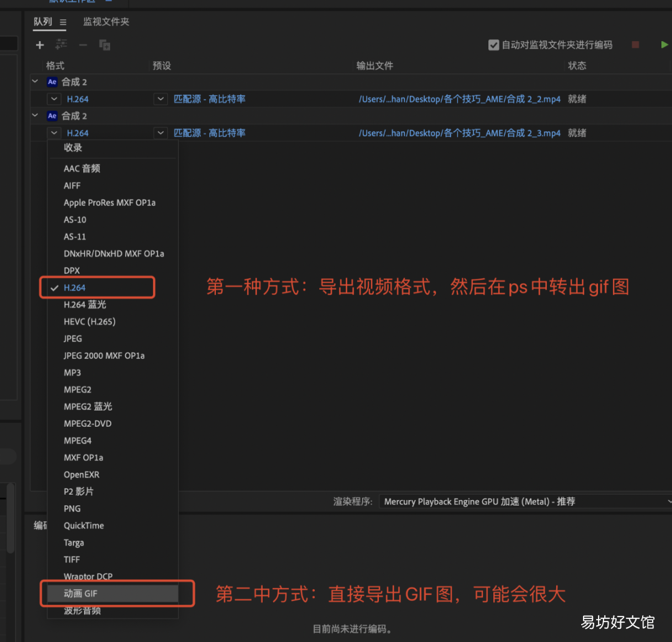Open preset dropdown for 合成 2_2.mp4 row
This screenshot has width=672, height=642.
pyautogui.click(x=161, y=99)
